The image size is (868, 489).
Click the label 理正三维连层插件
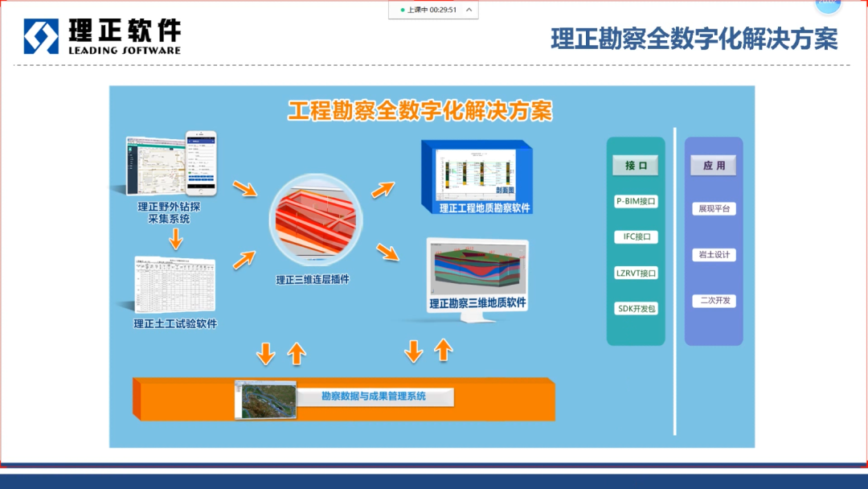coord(313,280)
